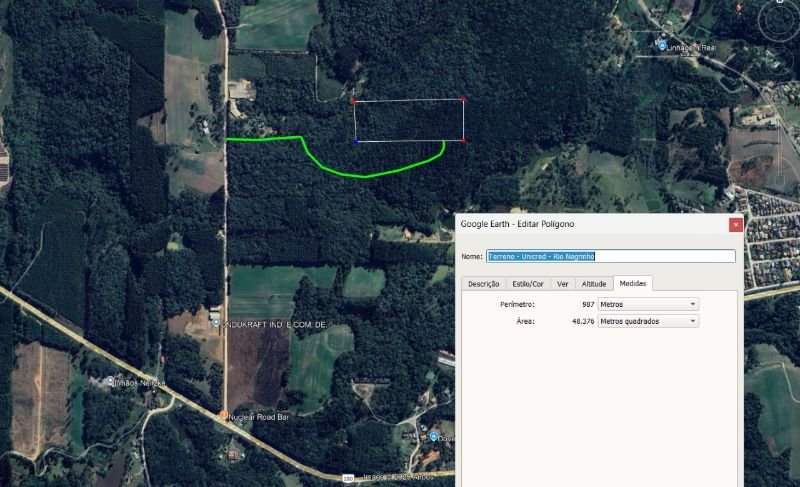Click the route 280 highway shield
The width and height of the screenshot is (800, 487).
coord(348,478)
